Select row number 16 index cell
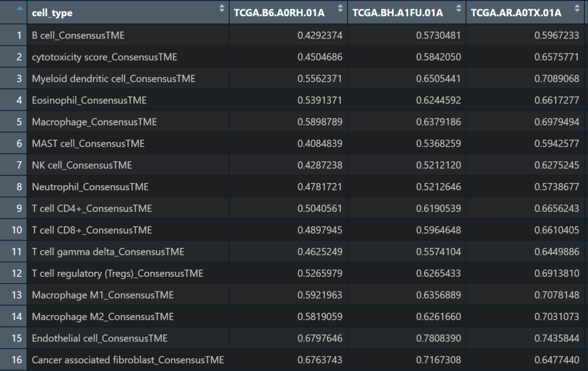The width and height of the screenshot is (588, 371). (14, 360)
